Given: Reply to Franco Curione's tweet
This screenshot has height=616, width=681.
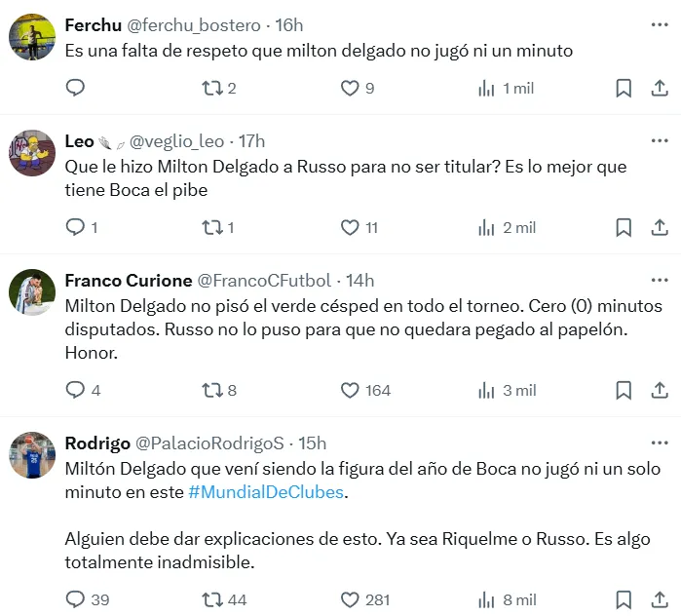Looking at the screenshot, I should tap(76, 390).
